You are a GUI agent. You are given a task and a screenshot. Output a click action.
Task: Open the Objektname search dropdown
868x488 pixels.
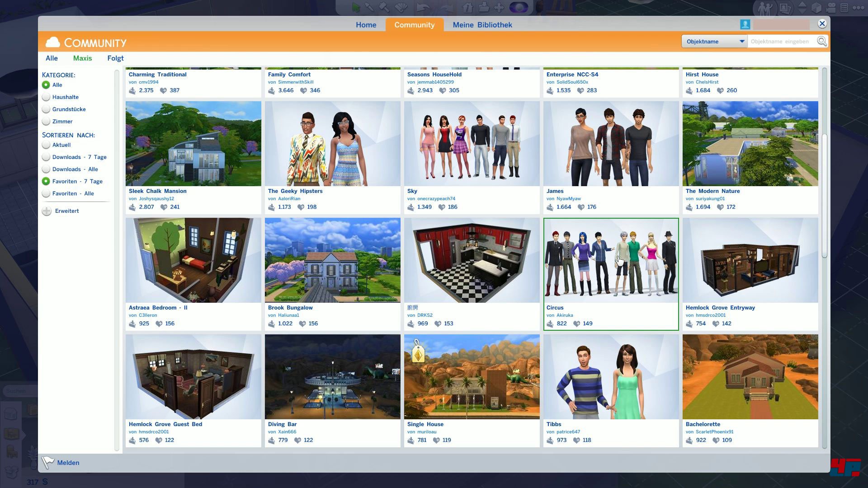click(714, 41)
